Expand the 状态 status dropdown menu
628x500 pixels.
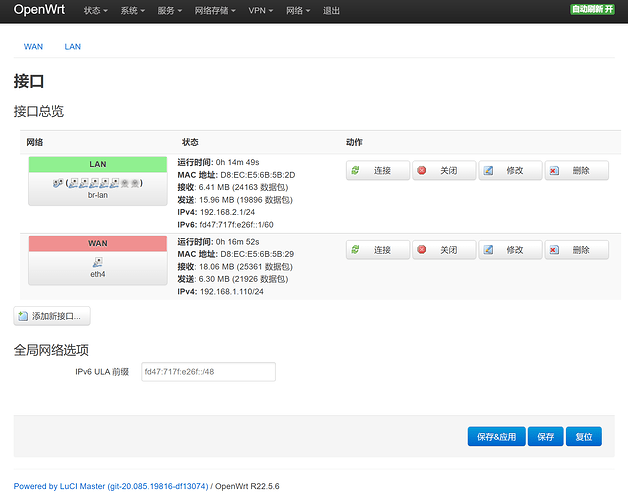coord(96,10)
